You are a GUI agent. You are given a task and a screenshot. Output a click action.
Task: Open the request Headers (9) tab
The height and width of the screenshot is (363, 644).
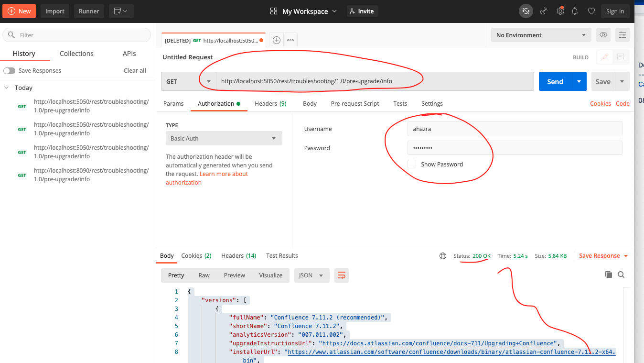pos(270,103)
